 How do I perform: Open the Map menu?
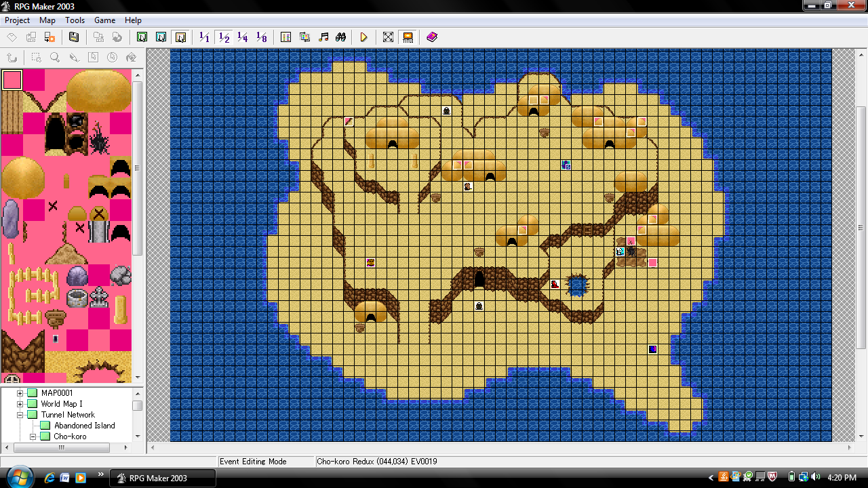47,20
